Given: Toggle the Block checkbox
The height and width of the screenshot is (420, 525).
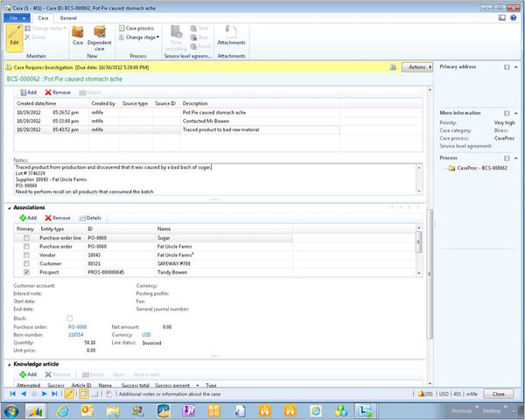Looking at the screenshot, I should (x=70, y=318).
